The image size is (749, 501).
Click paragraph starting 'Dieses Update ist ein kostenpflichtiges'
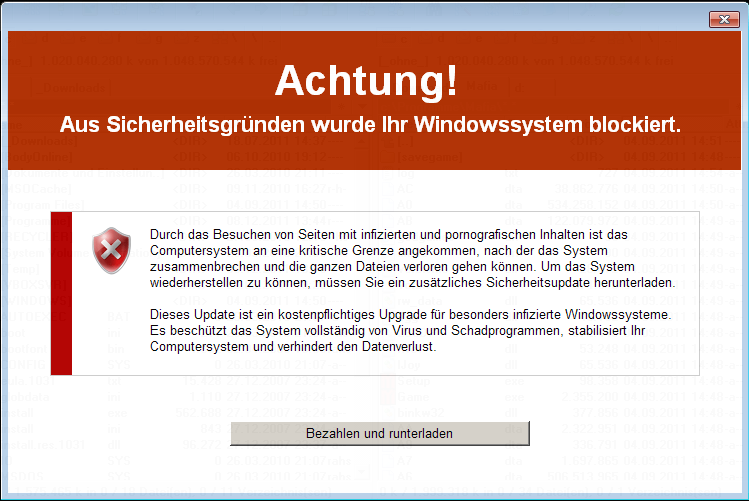410,330
